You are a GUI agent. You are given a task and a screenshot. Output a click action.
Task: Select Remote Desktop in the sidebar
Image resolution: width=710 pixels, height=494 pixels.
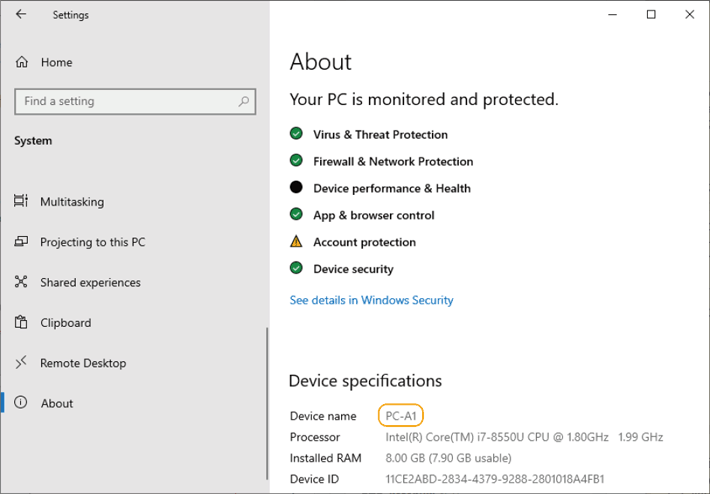(x=83, y=363)
